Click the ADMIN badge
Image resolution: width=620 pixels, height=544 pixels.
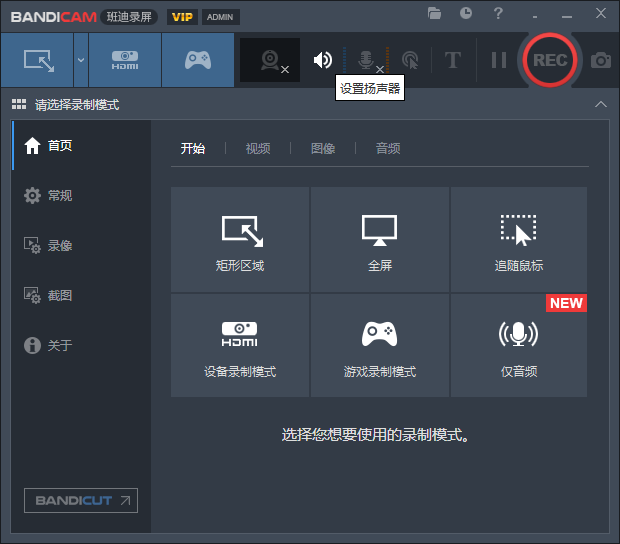(220, 17)
